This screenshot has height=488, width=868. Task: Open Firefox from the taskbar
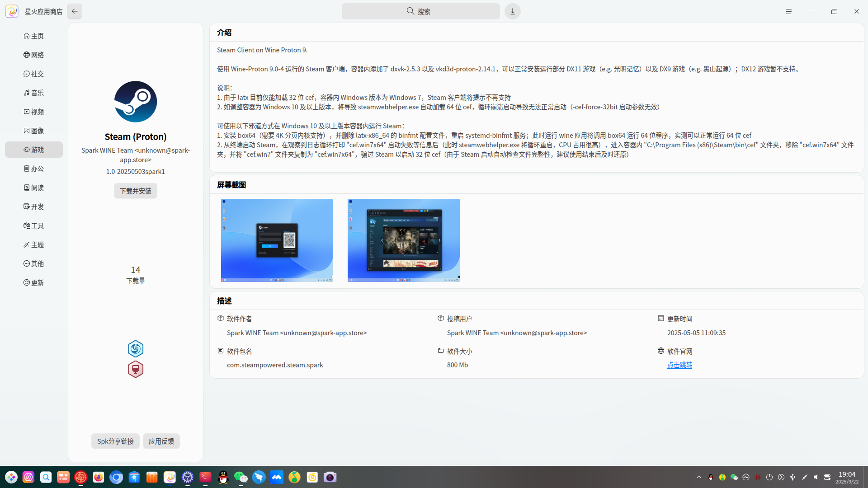point(99,477)
